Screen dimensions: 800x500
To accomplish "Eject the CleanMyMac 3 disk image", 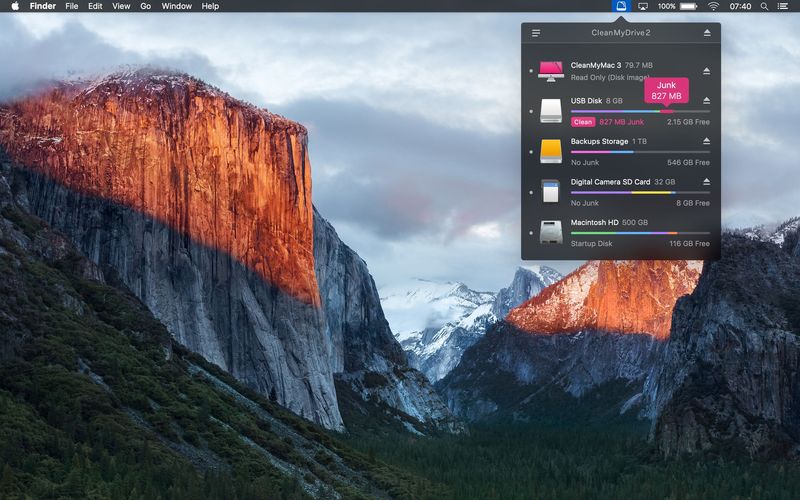I will (706, 71).
